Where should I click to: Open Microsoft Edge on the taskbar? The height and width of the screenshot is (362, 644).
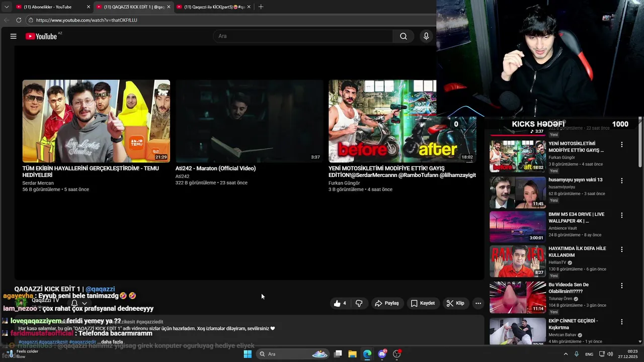coord(367,354)
